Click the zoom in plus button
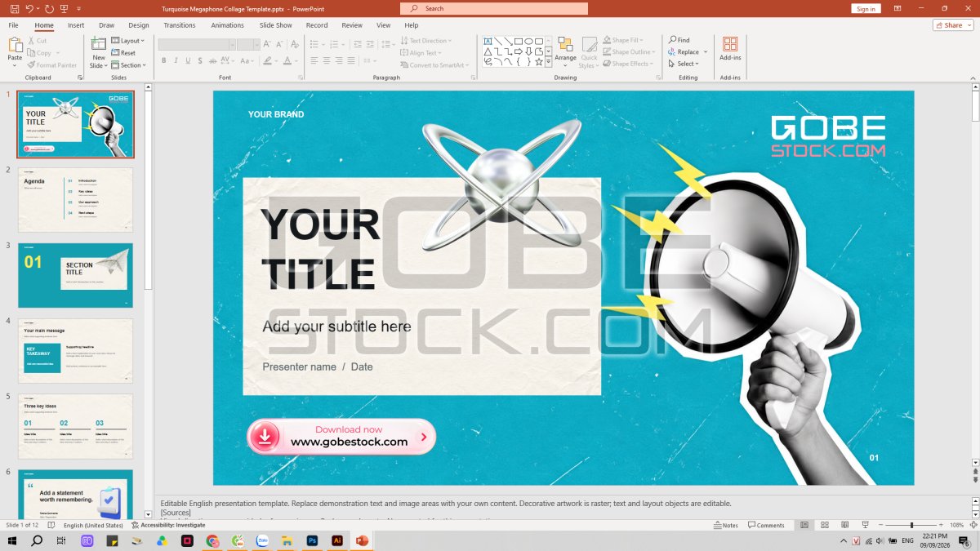The image size is (980, 551). pos(942,525)
